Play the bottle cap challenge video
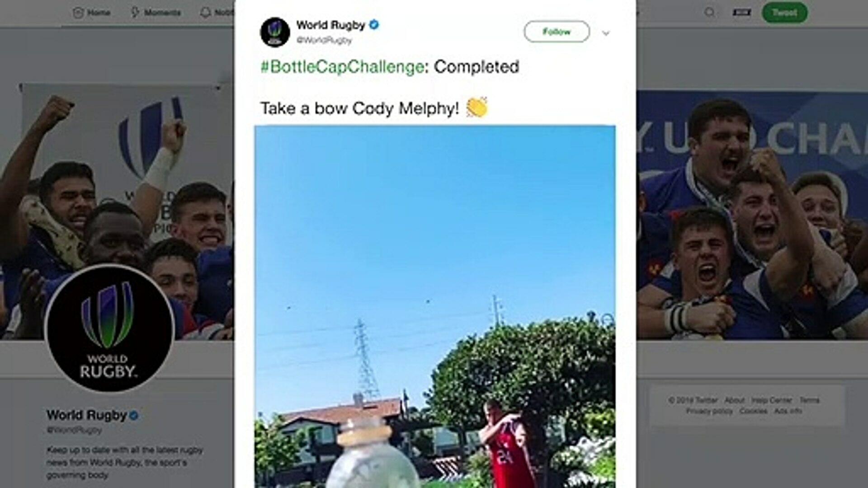The height and width of the screenshot is (488, 868). 435,307
